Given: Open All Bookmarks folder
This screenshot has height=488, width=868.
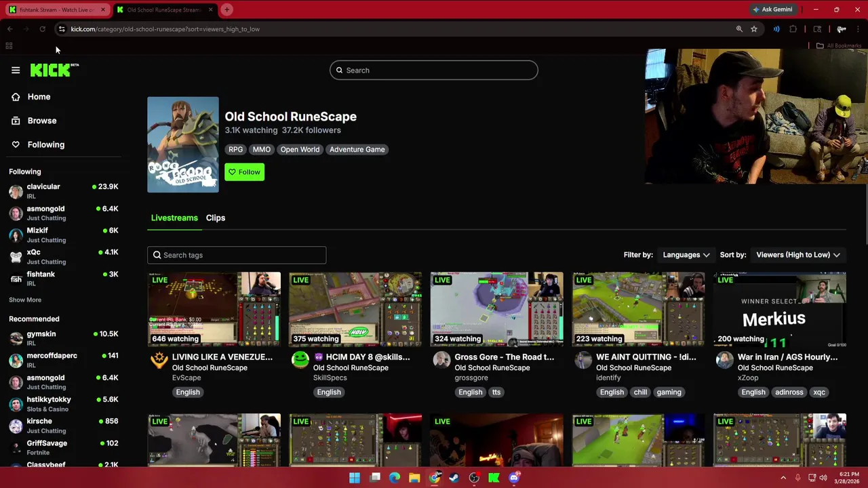Looking at the screenshot, I should [x=839, y=45].
